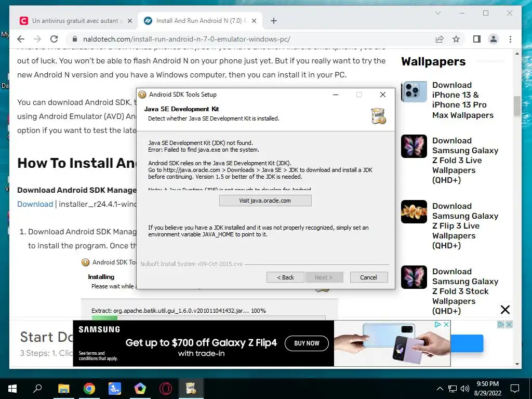This screenshot has width=532, height=399.
Task: Open the Chrome profile avatar
Action: [x=494, y=39]
